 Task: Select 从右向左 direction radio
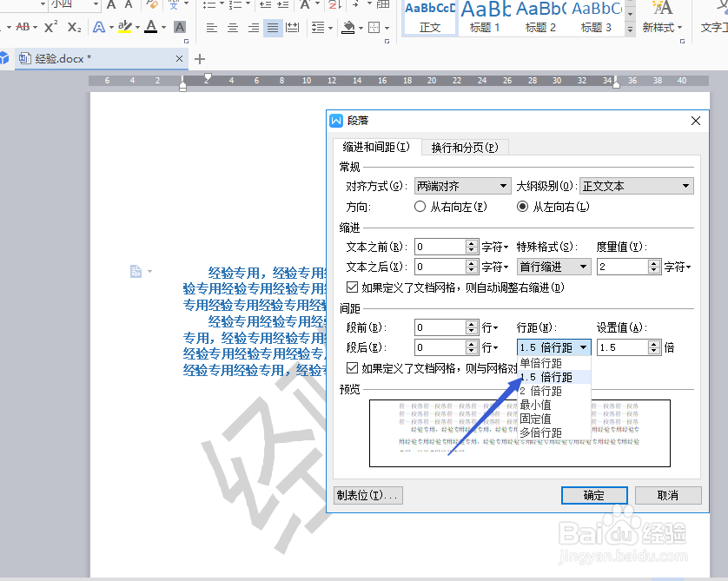click(420, 207)
